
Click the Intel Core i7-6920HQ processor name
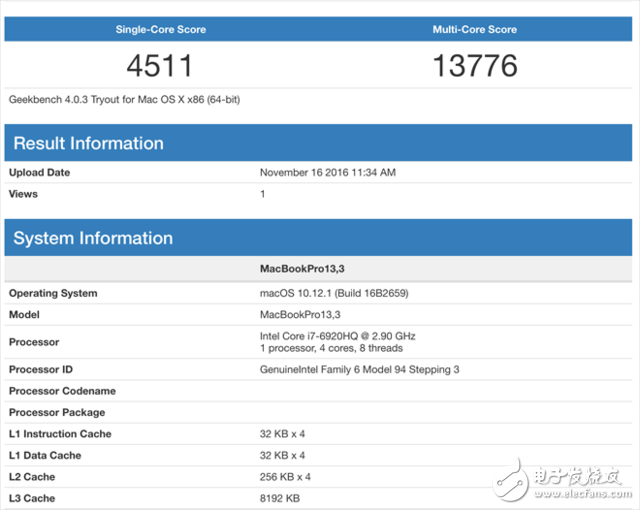click(337, 336)
